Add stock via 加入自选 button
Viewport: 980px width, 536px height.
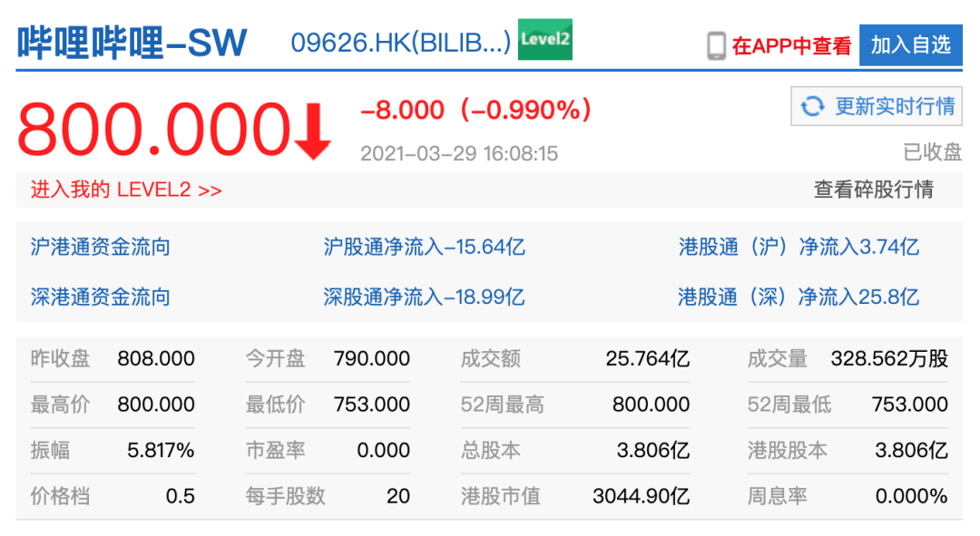coord(911,45)
